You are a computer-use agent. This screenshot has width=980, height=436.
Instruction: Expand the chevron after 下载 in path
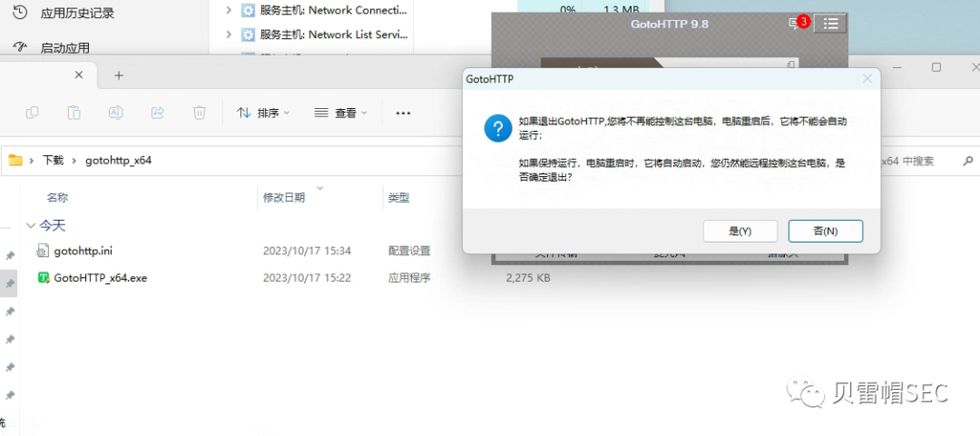[x=73, y=161]
